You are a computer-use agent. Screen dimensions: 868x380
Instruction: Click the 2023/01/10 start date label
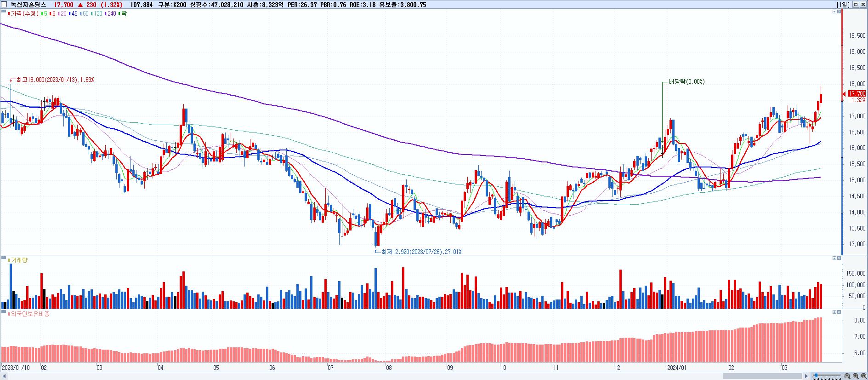pyautogui.click(x=16, y=368)
